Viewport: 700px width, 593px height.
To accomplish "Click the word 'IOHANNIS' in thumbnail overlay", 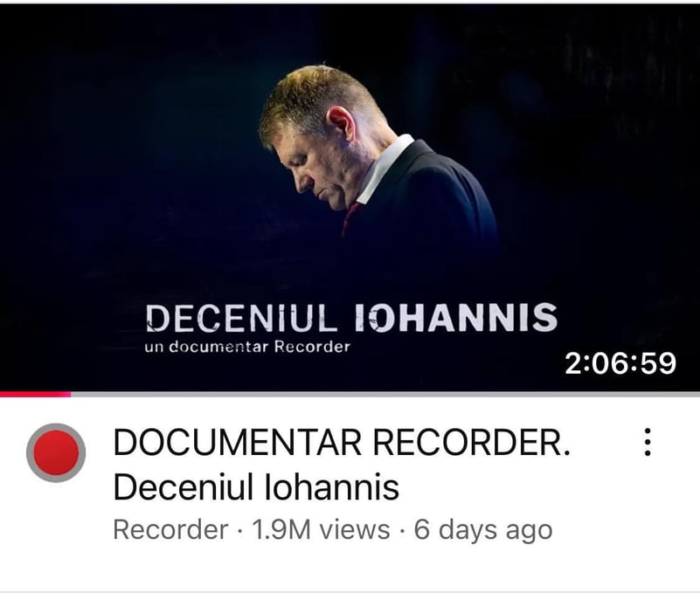I will [456, 318].
